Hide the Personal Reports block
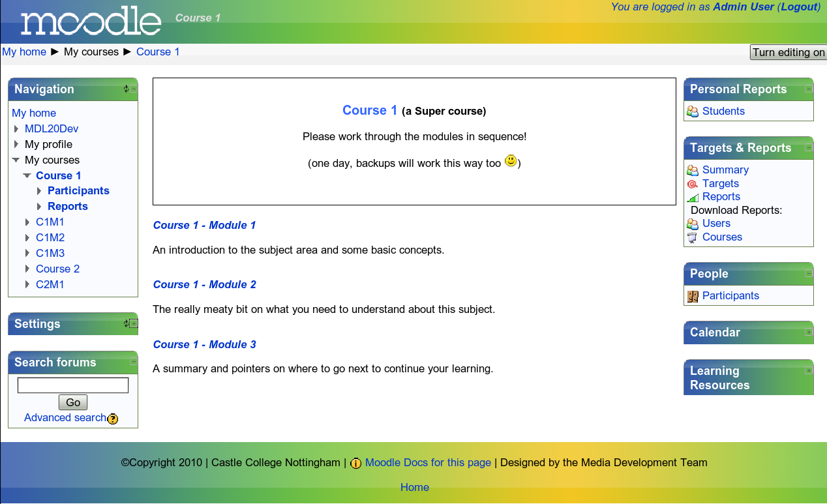Image resolution: width=827 pixels, height=504 pixels. 809,89
